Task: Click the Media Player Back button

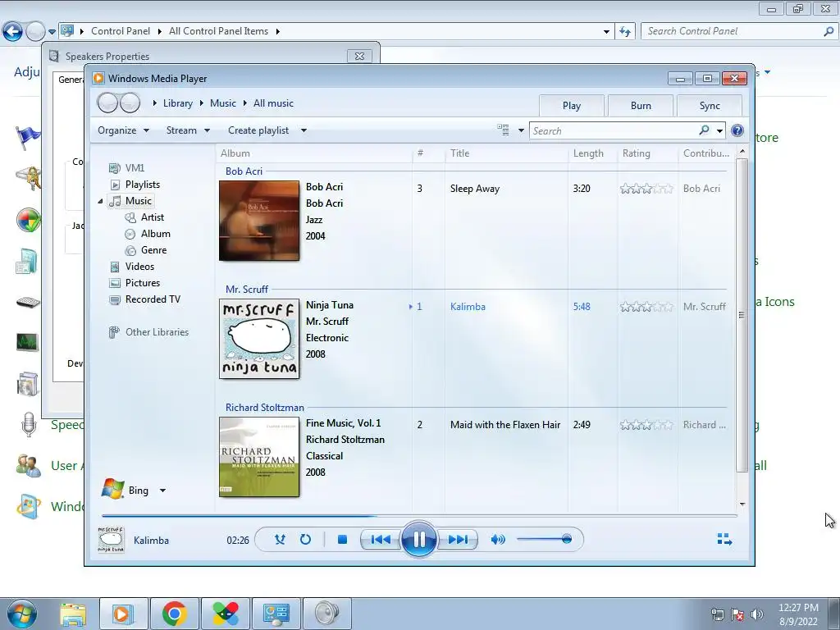Action: coord(107,103)
